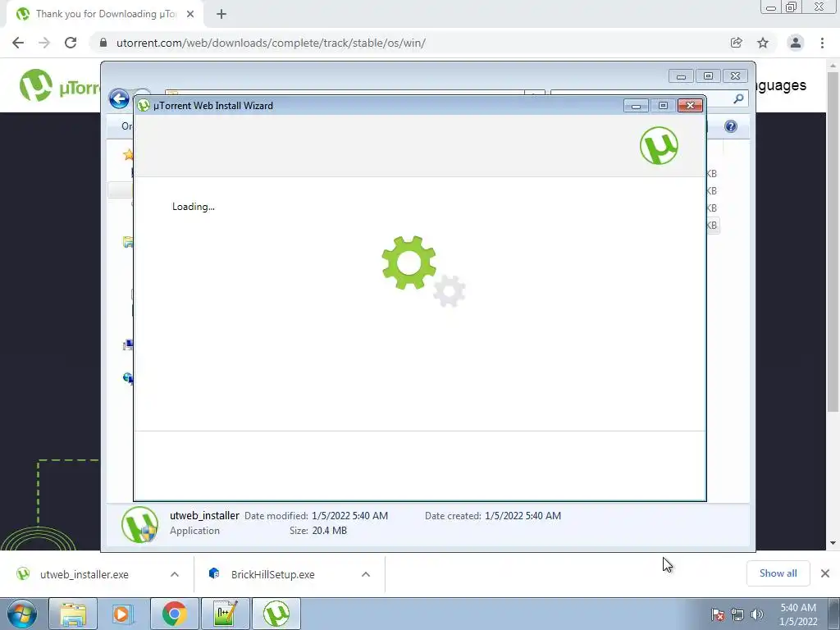Click Show all downloads button

pyautogui.click(x=778, y=573)
